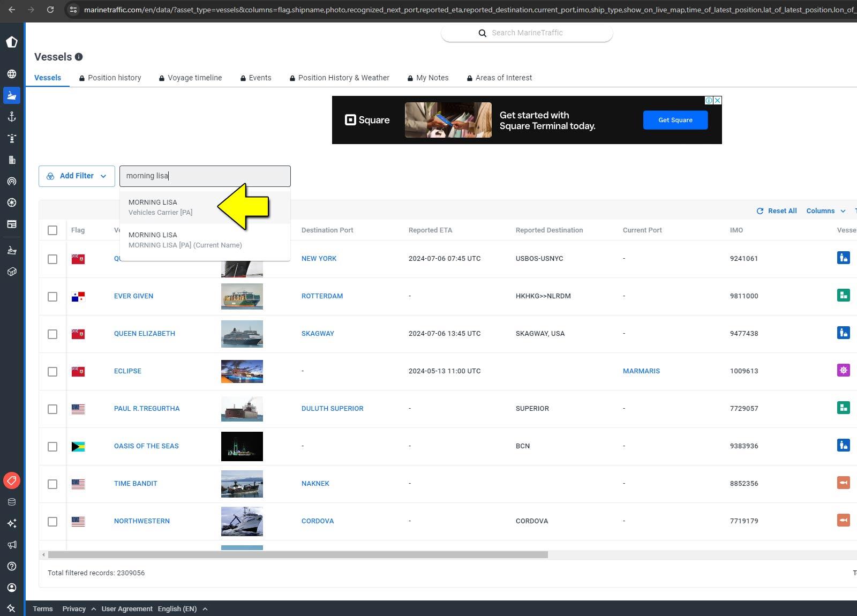The width and height of the screenshot is (857, 616).
Task: Open the User Agreement footer link
Action: click(x=127, y=609)
